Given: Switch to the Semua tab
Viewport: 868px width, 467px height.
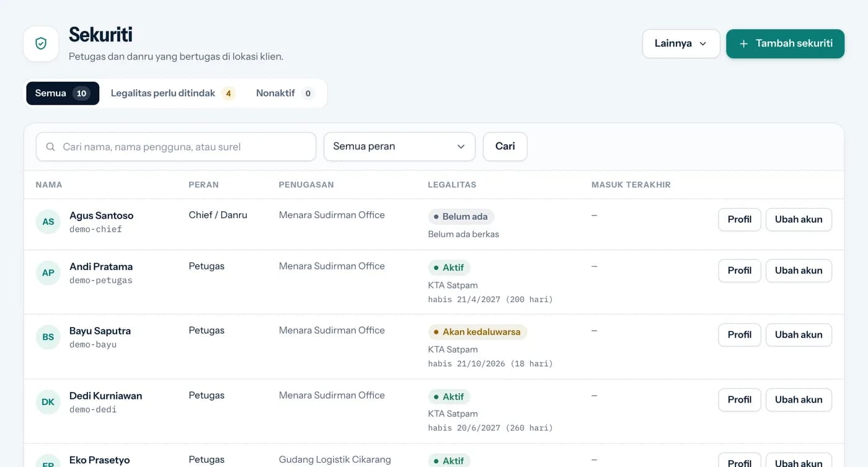Looking at the screenshot, I should 63,93.
